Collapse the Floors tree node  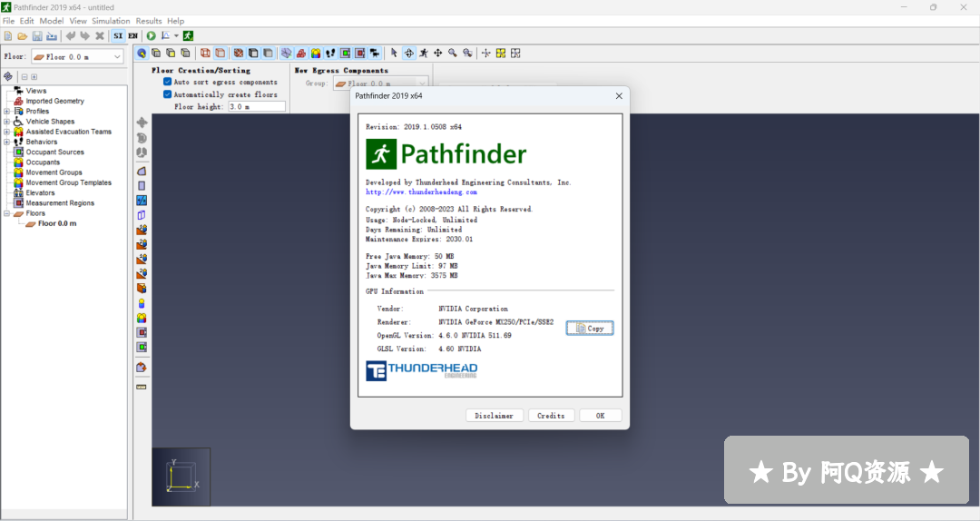pyautogui.click(x=7, y=213)
